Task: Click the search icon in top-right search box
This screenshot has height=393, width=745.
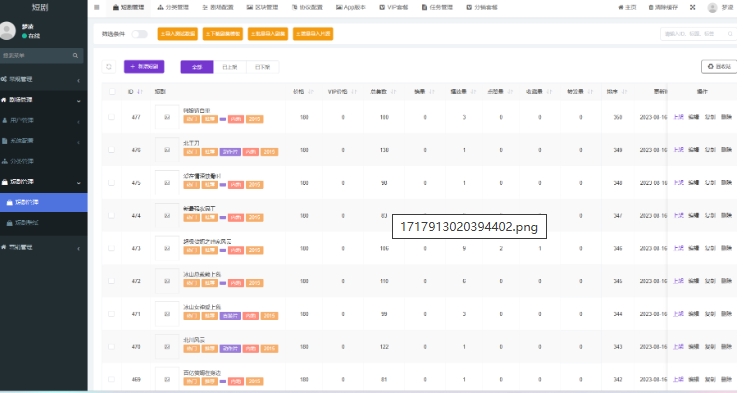Action: tap(730, 34)
